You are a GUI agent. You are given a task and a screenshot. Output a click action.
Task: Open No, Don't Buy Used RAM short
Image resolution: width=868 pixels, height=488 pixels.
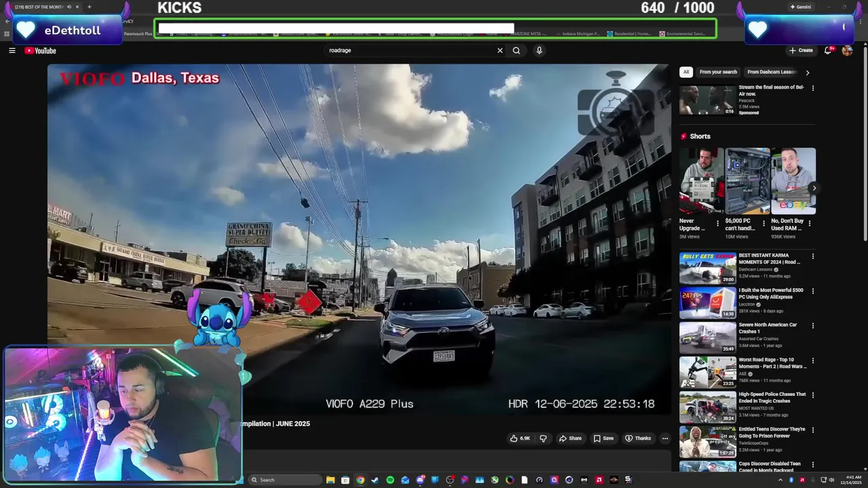coord(793,181)
